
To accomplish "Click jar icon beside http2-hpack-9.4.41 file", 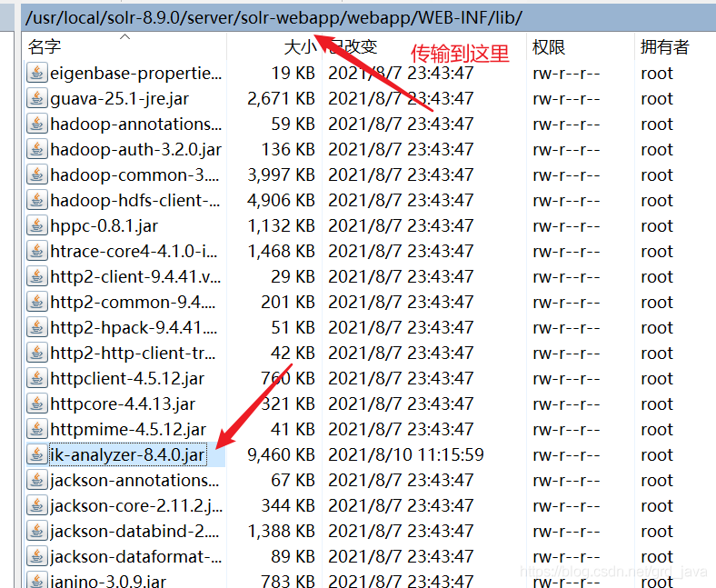I will coord(37,327).
